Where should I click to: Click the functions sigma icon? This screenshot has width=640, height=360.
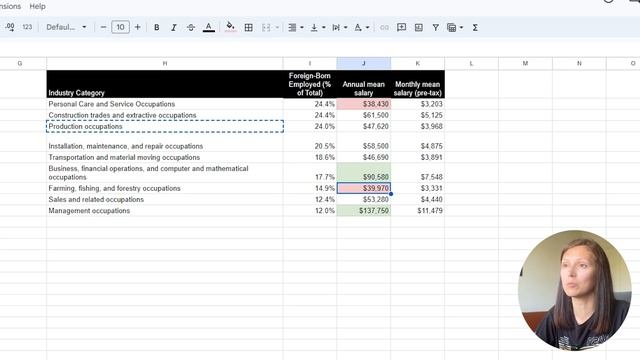pos(475,27)
